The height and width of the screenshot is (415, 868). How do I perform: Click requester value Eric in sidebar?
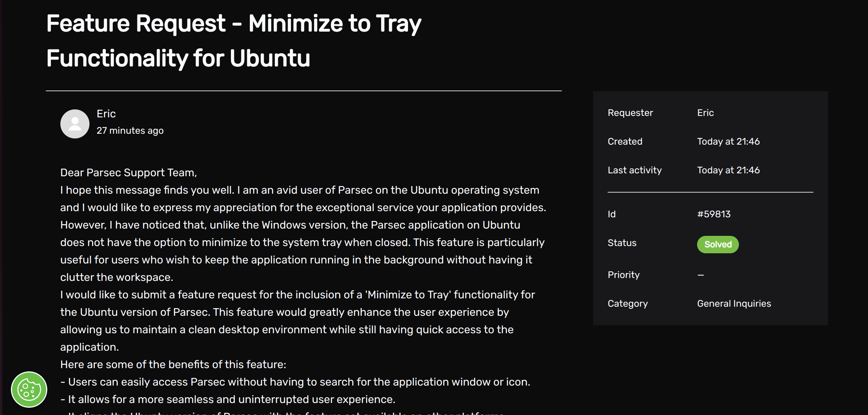[705, 113]
